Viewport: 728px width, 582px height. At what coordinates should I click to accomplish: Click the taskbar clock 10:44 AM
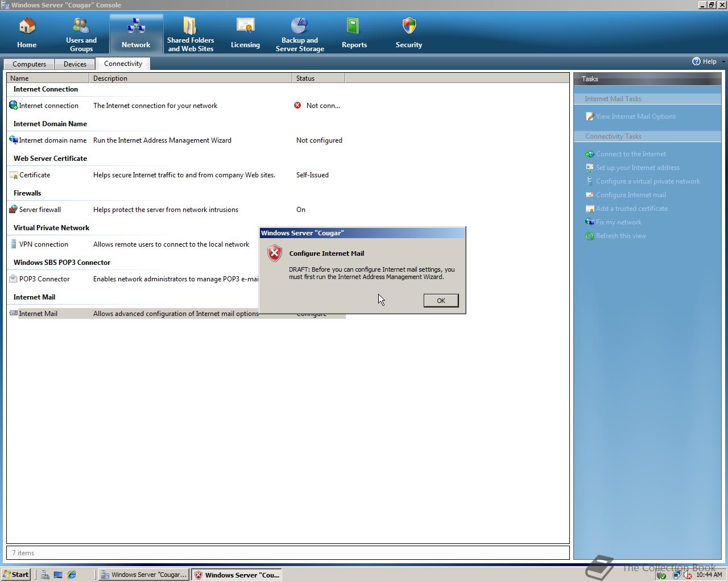[709, 575]
